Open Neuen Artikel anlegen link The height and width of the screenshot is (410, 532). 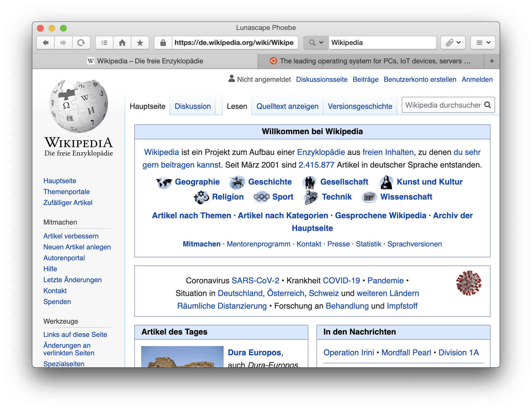coord(77,247)
